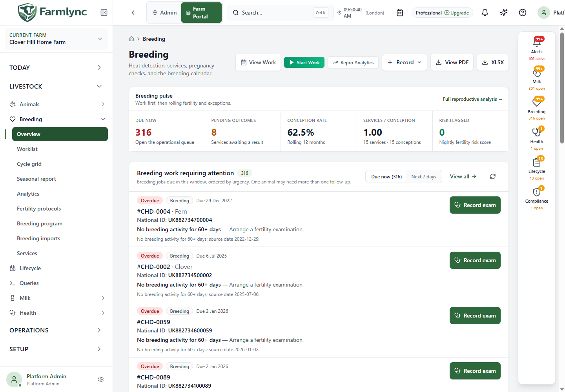
Task: Collapse the LIVESTOCK section
Action: tap(56, 86)
